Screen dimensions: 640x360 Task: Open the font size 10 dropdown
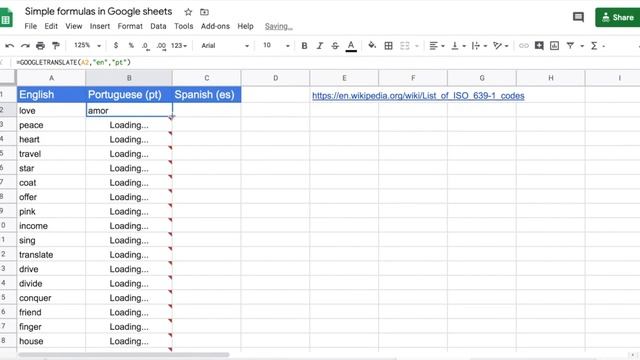(x=276, y=45)
